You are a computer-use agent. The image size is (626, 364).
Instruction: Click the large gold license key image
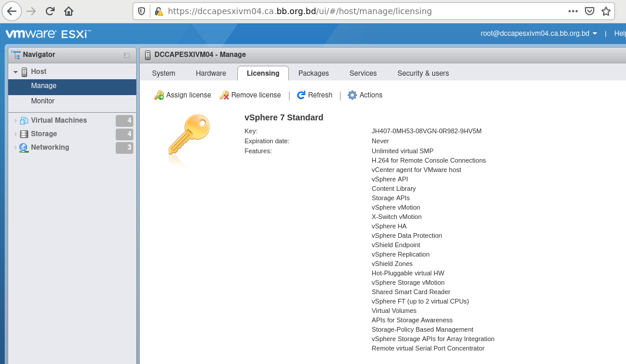pos(189,135)
